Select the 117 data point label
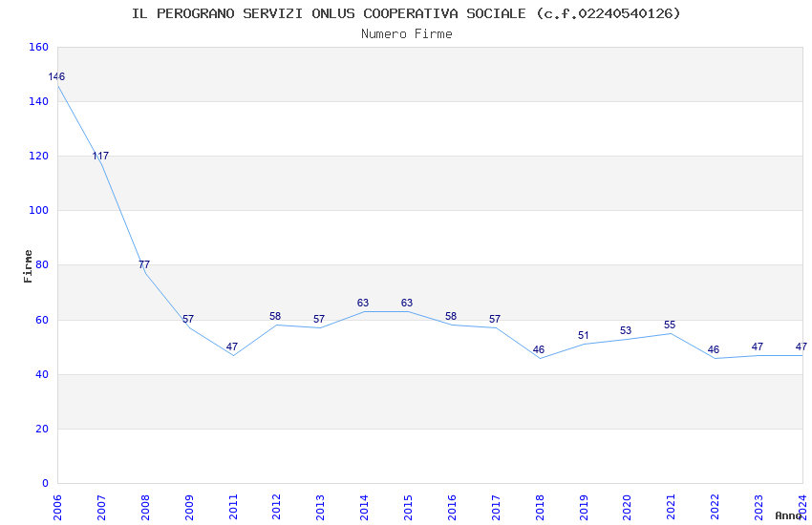Image resolution: width=812 pixels, height=525 pixels. (100, 156)
